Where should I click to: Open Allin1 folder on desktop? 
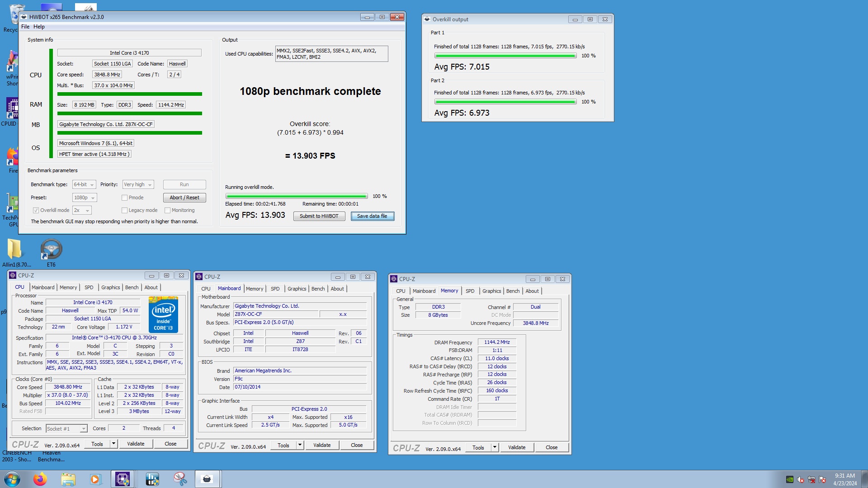pyautogui.click(x=16, y=253)
